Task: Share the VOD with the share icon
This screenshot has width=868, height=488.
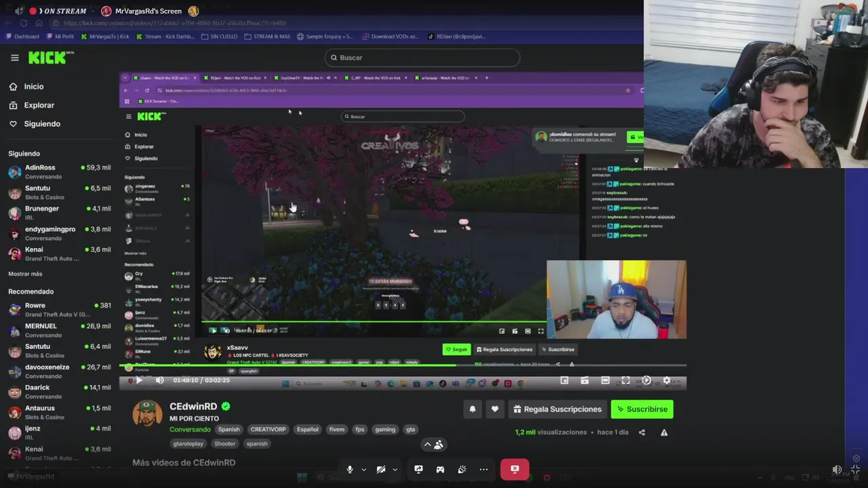Action: [642, 432]
